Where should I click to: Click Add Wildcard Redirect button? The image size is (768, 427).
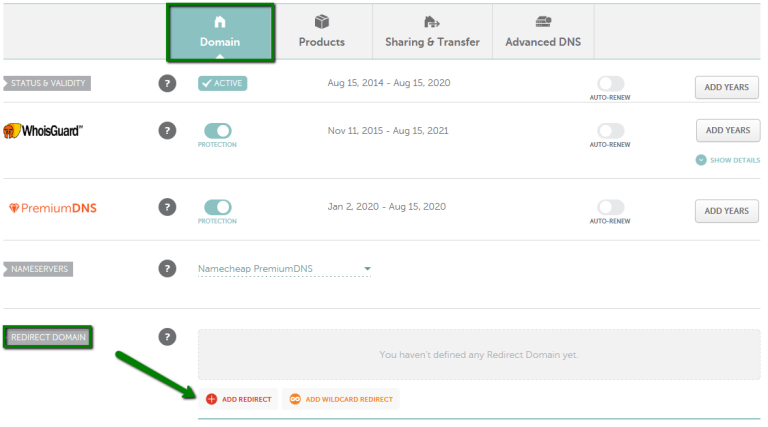(340, 399)
